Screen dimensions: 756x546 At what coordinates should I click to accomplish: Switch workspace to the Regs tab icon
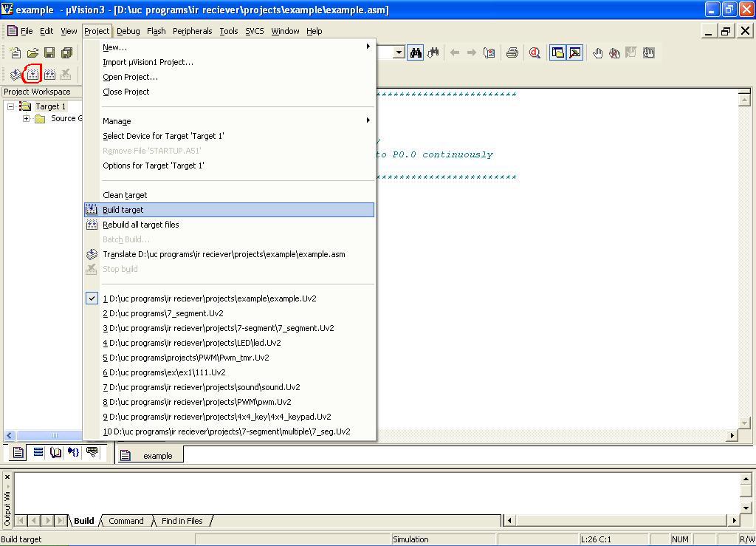(x=38, y=452)
